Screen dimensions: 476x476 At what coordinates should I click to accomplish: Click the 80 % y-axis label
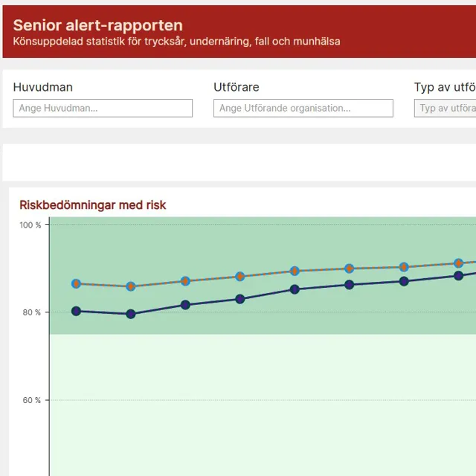click(32, 312)
